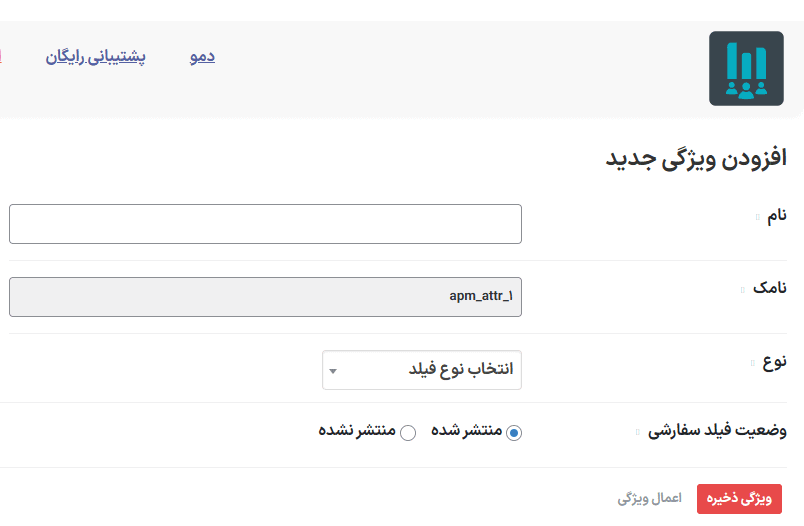Click the نامک field containing apm_attr_1
The width and height of the screenshot is (804, 526).
point(266,297)
